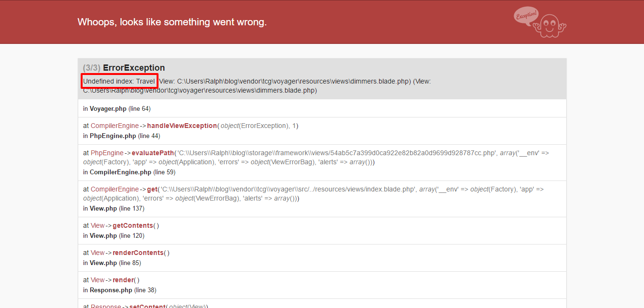This screenshot has width=644, height=308.
Task: Click 'View.php' in the line 120 row
Action: 103,235
